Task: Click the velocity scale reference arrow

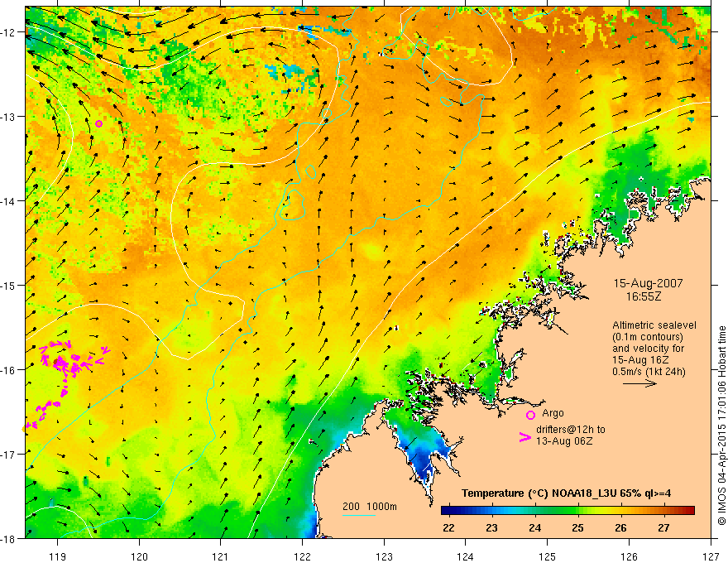Action: [x=639, y=383]
